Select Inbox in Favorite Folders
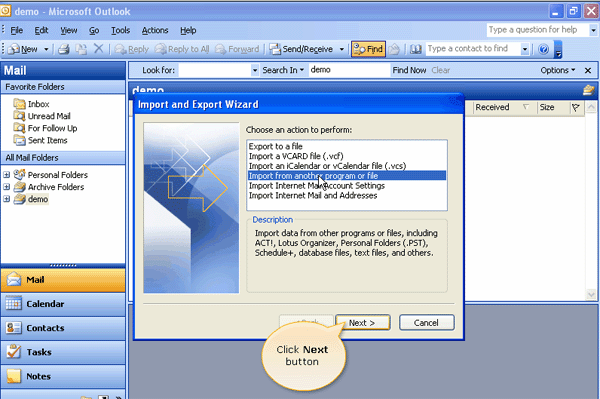The image size is (600, 399). (38, 104)
